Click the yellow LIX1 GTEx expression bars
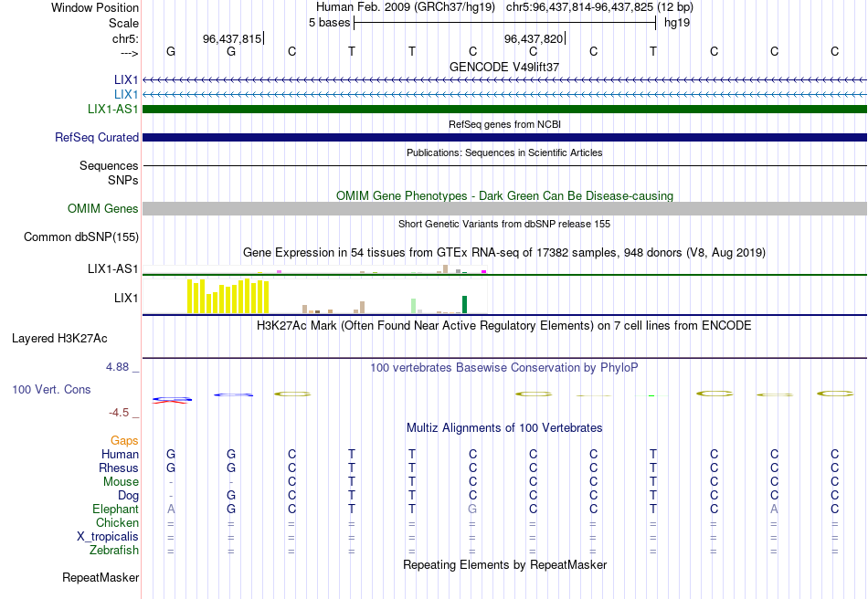The width and height of the screenshot is (868, 599). click(228, 297)
